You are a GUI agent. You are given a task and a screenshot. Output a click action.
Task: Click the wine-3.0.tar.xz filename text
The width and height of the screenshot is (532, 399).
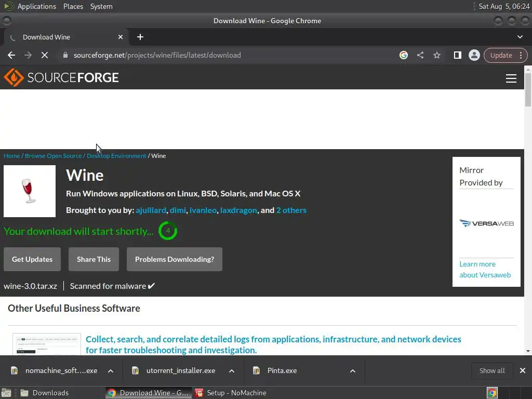(30, 286)
